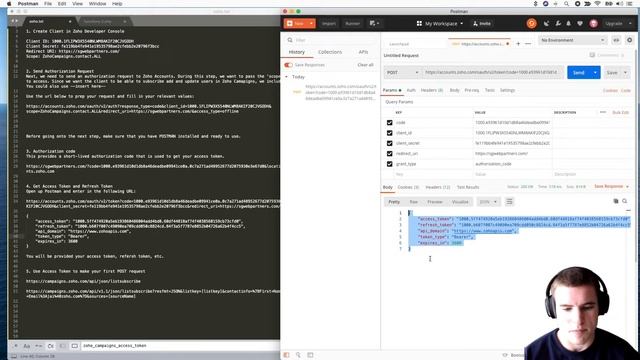Open the POST method dropdown
Screen dimensions: 640x360
pos(402,72)
